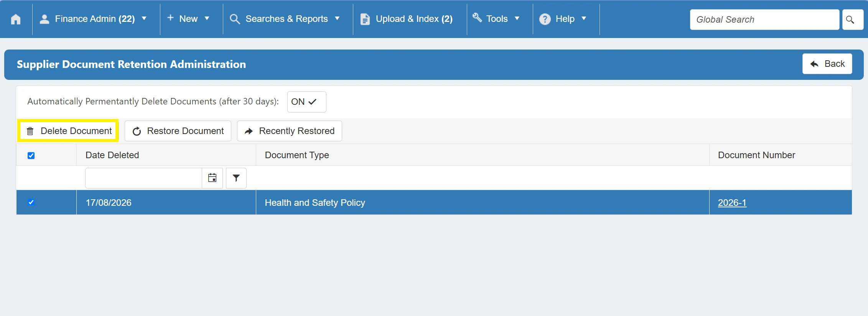Image resolution: width=868 pixels, height=316 pixels.
Task: Toggle the select-all header checkbox
Action: click(x=31, y=156)
